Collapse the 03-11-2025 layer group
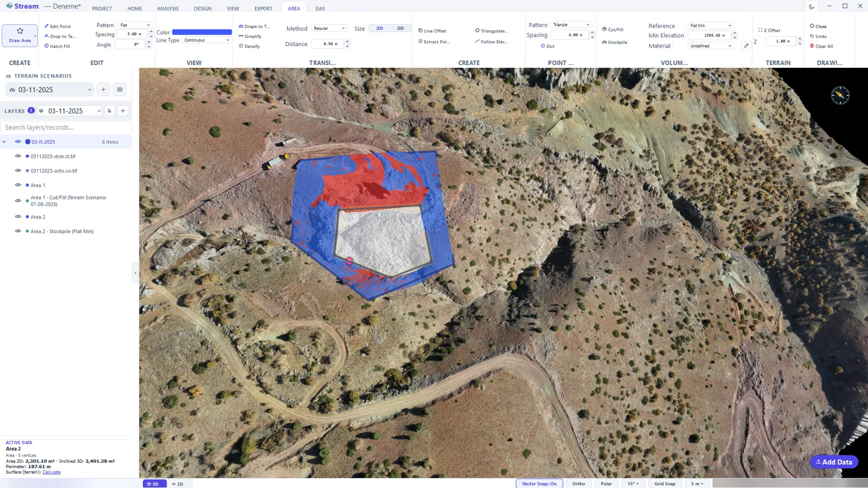The height and width of the screenshot is (488, 868). [4, 142]
